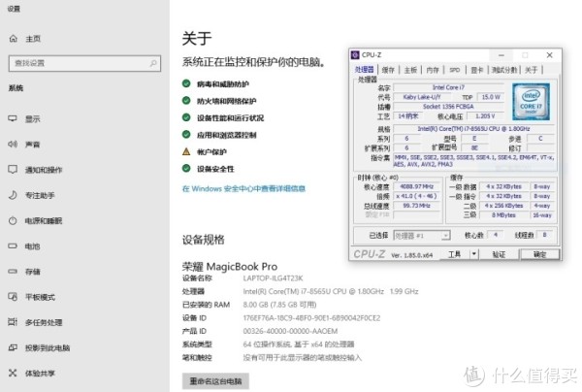Image resolution: width=582 pixels, height=392 pixels.
Task: Open the Tablet mode (平板模式) icon
Action: click(x=13, y=297)
